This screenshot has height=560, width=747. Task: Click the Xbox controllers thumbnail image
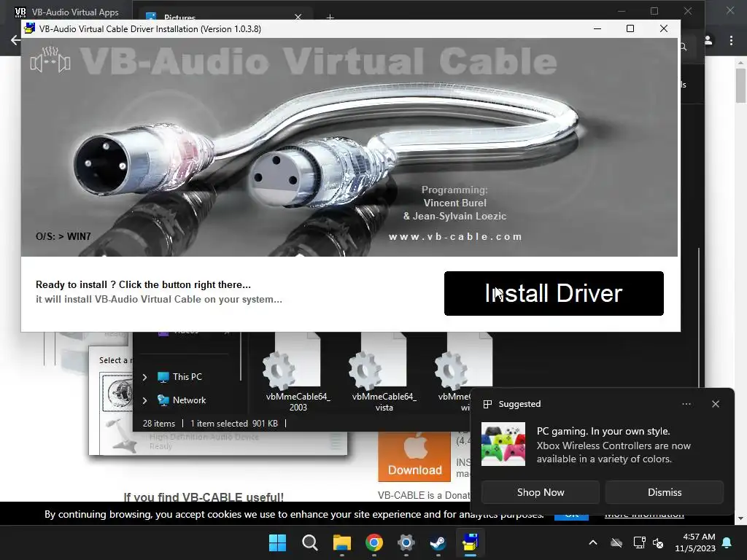pyautogui.click(x=503, y=444)
